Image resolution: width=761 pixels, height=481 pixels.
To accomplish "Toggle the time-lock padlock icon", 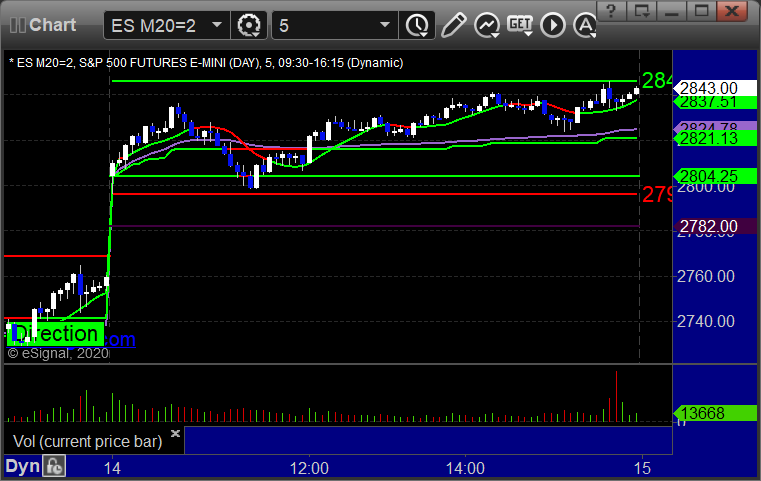I will [54, 466].
